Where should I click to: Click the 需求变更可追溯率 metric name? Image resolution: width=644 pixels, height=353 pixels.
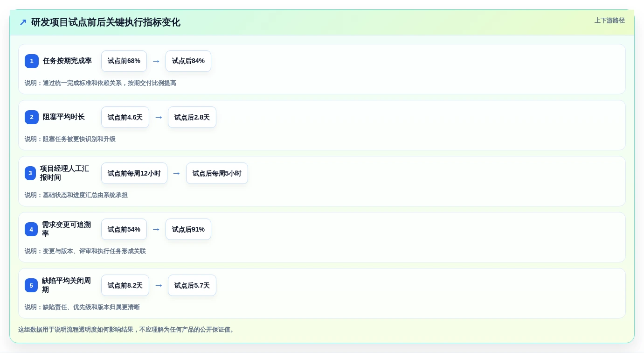[x=66, y=229]
